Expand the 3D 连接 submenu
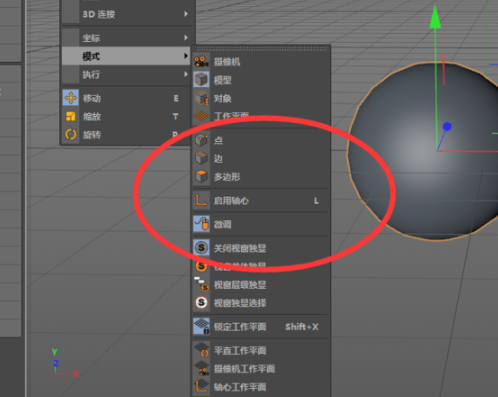498x397 pixels. click(x=126, y=14)
